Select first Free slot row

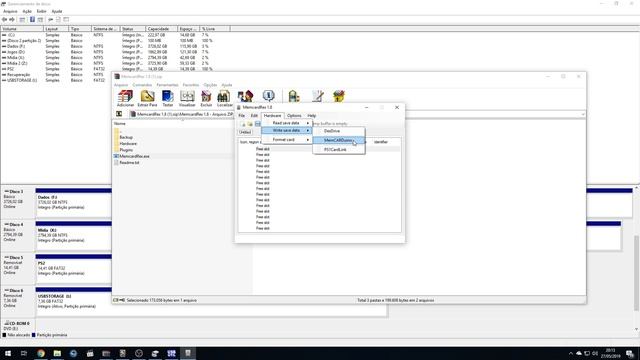[319, 149]
